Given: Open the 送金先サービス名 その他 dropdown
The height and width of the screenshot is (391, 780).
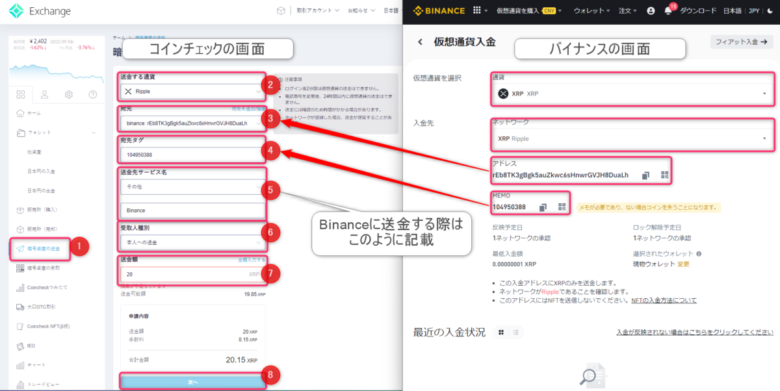Looking at the screenshot, I should point(192,187).
